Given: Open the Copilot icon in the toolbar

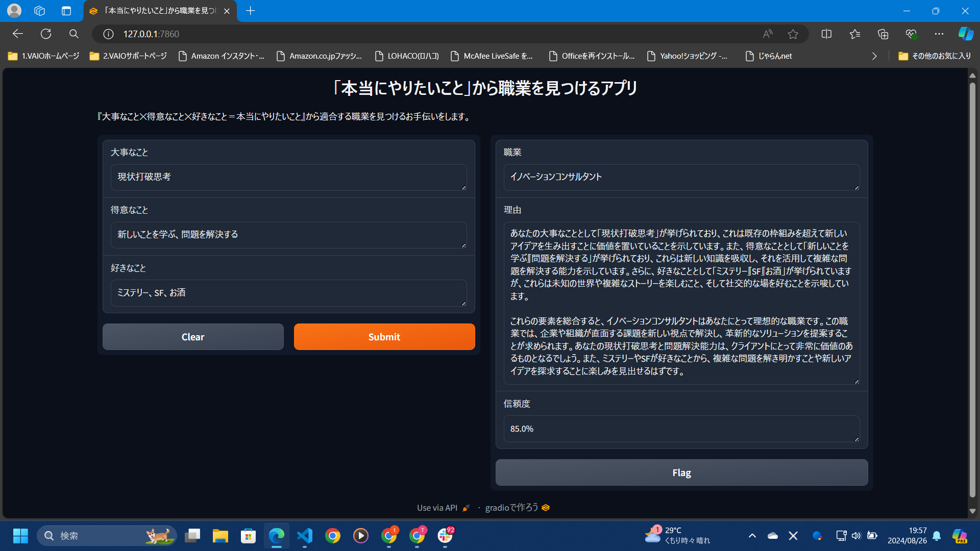Looking at the screenshot, I should click(x=965, y=34).
